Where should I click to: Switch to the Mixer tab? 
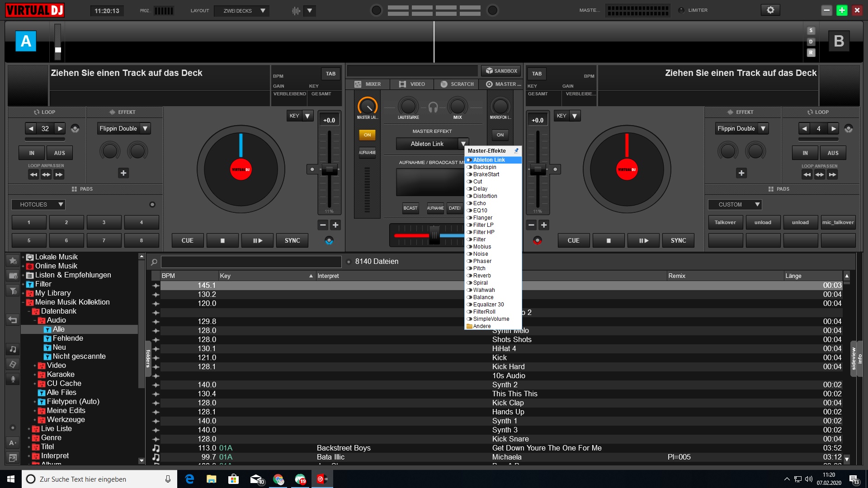coord(368,84)
